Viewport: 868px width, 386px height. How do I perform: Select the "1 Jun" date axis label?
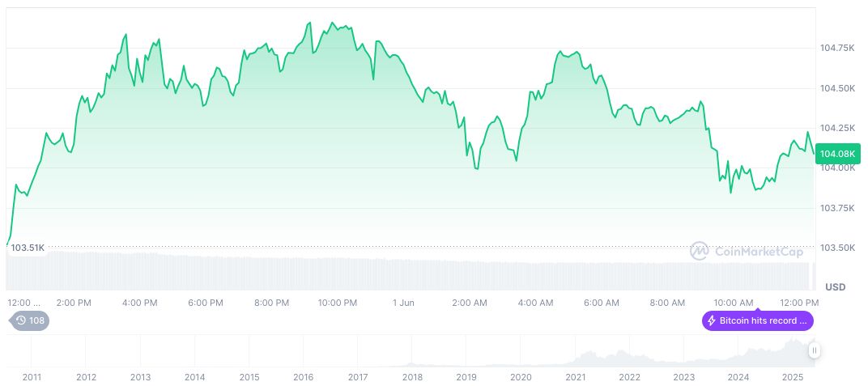[403, 303]
